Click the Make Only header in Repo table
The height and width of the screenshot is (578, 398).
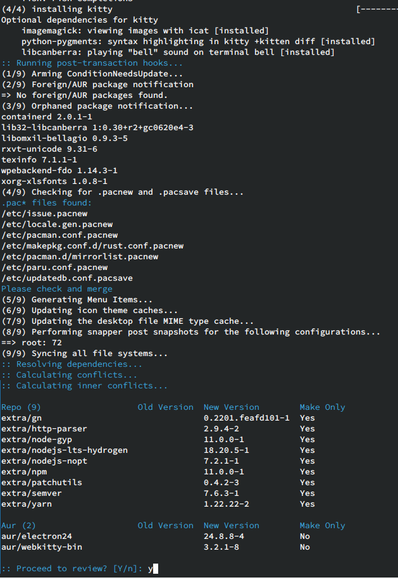point(322,407)
